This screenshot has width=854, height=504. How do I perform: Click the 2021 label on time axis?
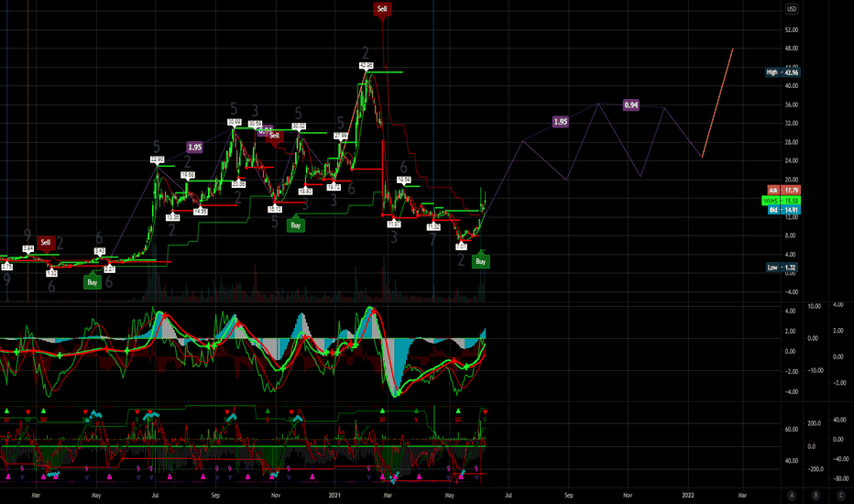(334, 495)
